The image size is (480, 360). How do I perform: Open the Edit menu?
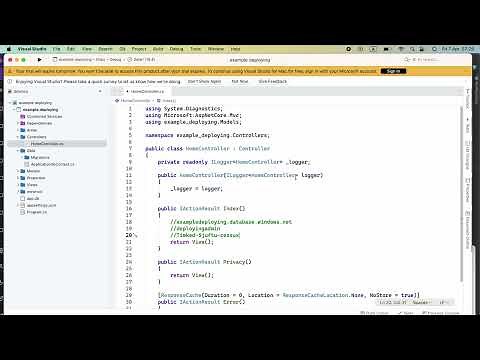tap(71, 49)
